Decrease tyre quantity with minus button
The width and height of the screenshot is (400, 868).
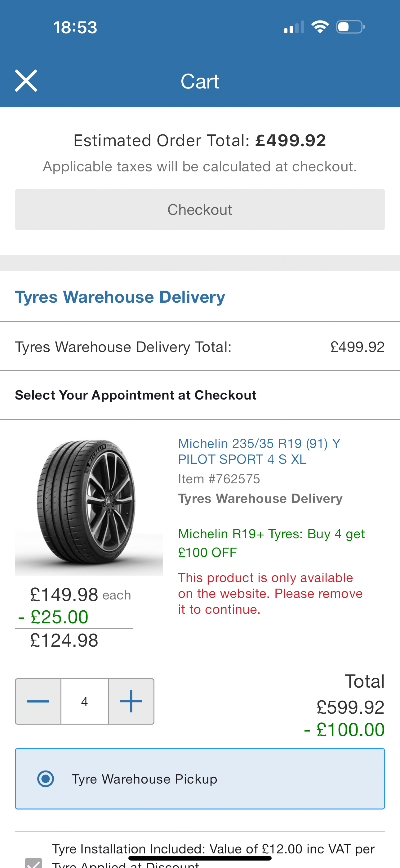[x=38, y=701]
